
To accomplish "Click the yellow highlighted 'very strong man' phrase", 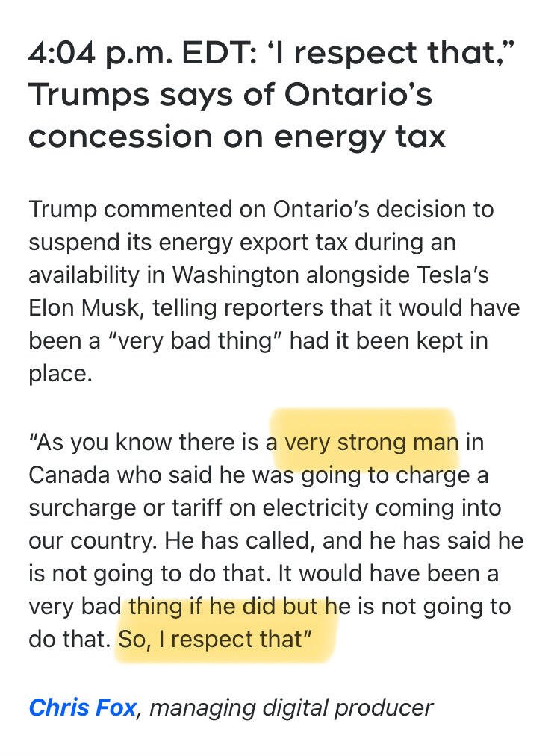I will (371, 442).
